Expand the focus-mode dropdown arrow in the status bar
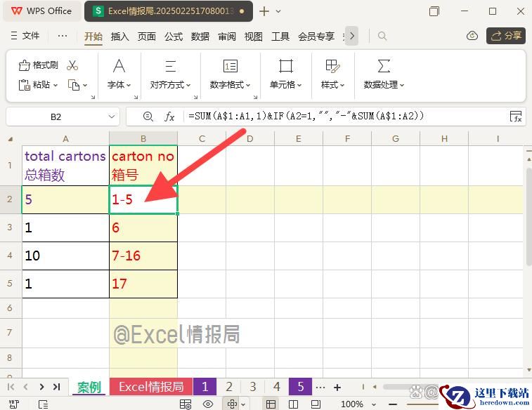 click(x=243, y=404)
